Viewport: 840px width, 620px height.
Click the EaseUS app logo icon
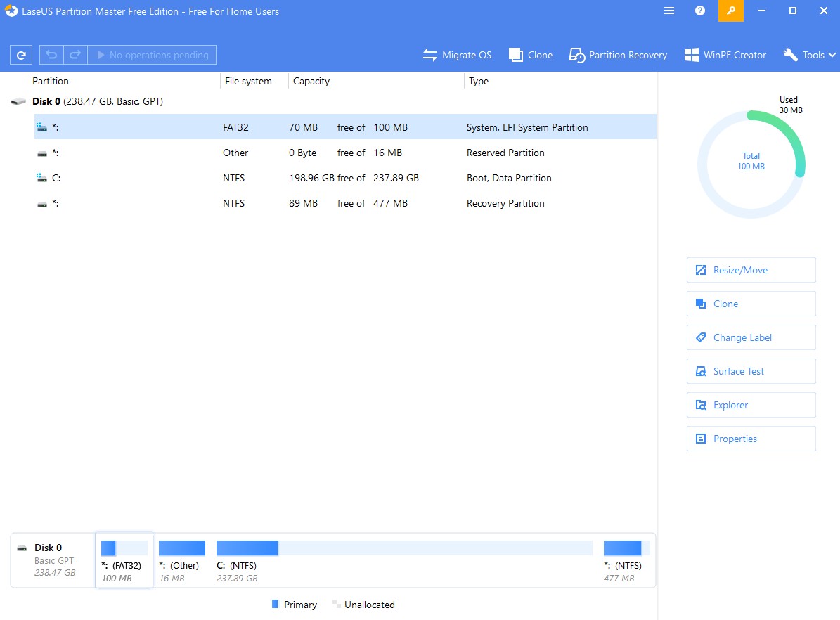pos(11,11)
